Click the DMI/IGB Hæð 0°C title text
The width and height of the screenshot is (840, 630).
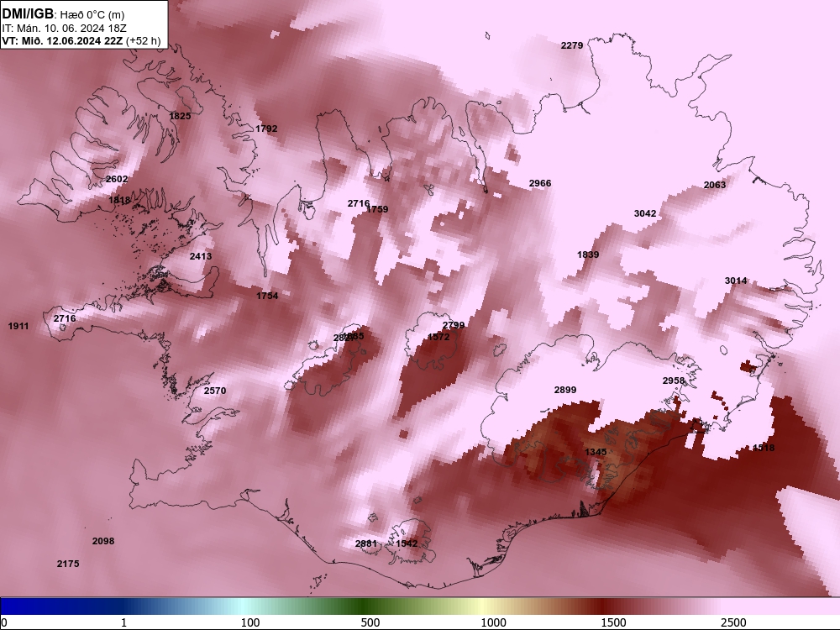[x=63, y=14]
